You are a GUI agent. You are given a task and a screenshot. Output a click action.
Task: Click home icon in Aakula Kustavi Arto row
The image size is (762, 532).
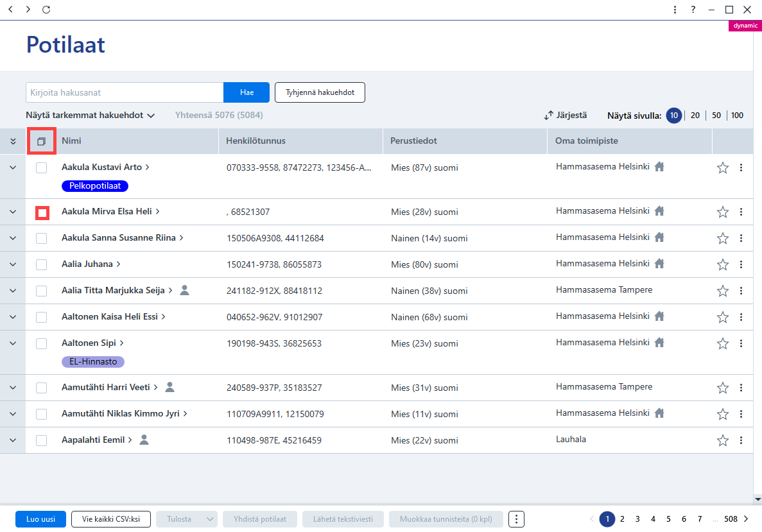(x=659, y=167)
